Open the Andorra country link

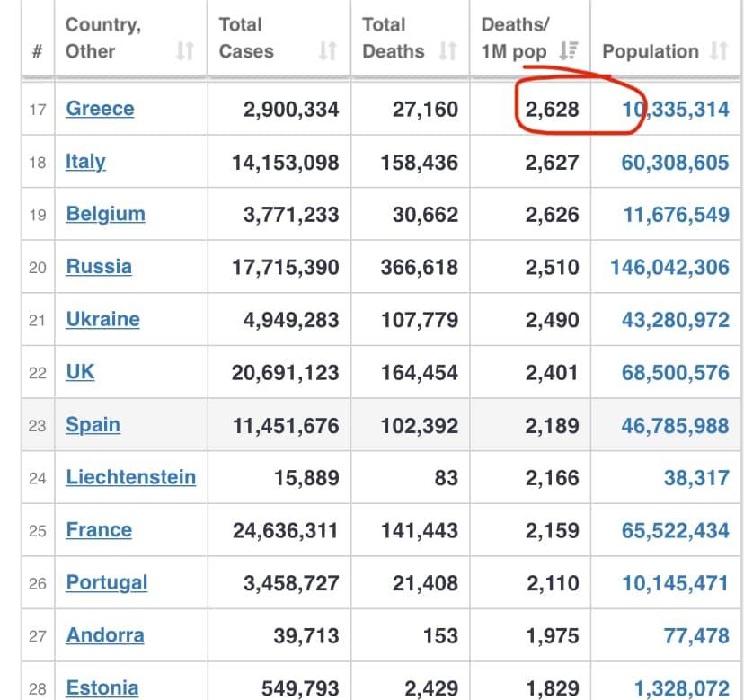(x=104, y=634)
